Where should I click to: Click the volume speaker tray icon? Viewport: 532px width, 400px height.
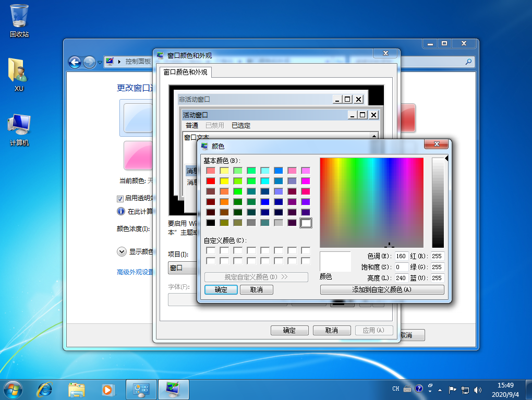[x=477, y=390]
